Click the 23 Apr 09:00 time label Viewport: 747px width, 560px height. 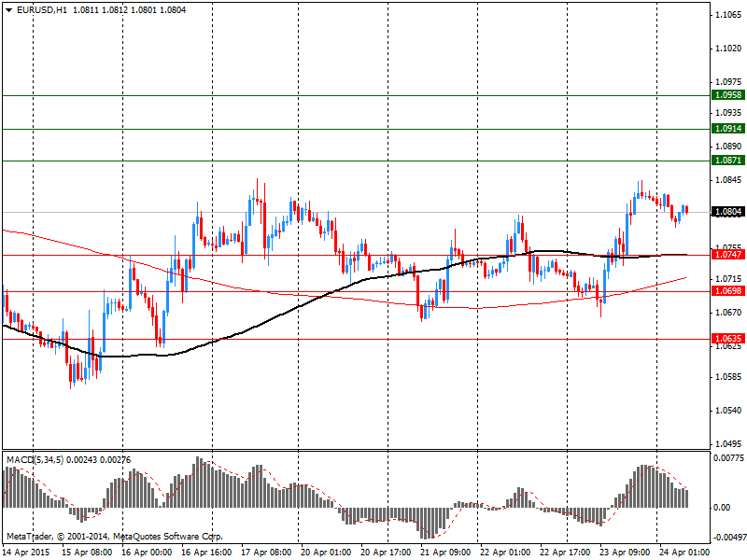tap(625, 553)
